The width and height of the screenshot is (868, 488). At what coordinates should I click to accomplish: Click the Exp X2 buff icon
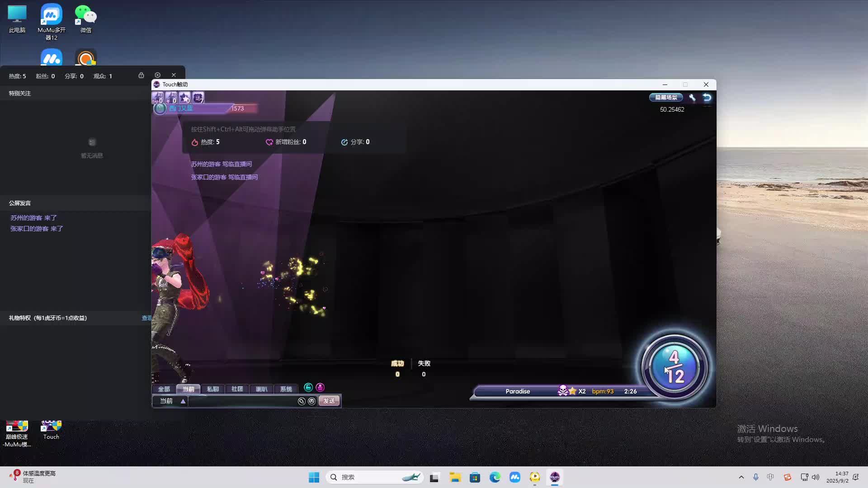(158, 98)
